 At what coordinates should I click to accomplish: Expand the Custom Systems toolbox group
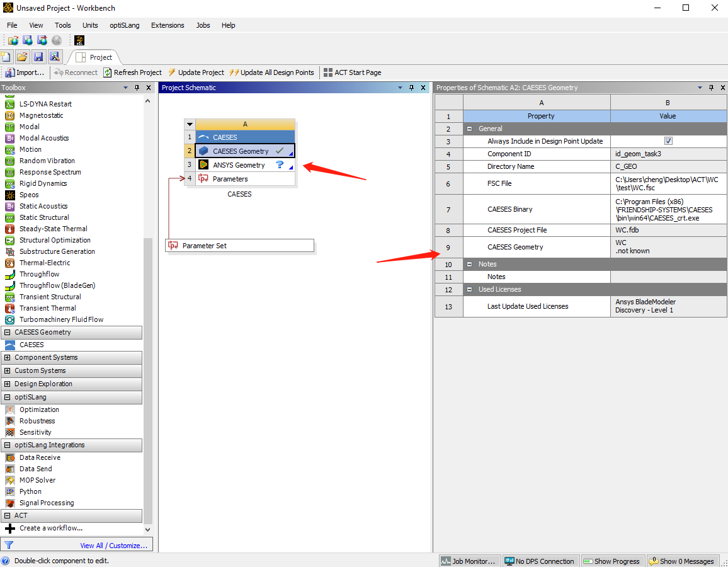(x=7, y=370)
